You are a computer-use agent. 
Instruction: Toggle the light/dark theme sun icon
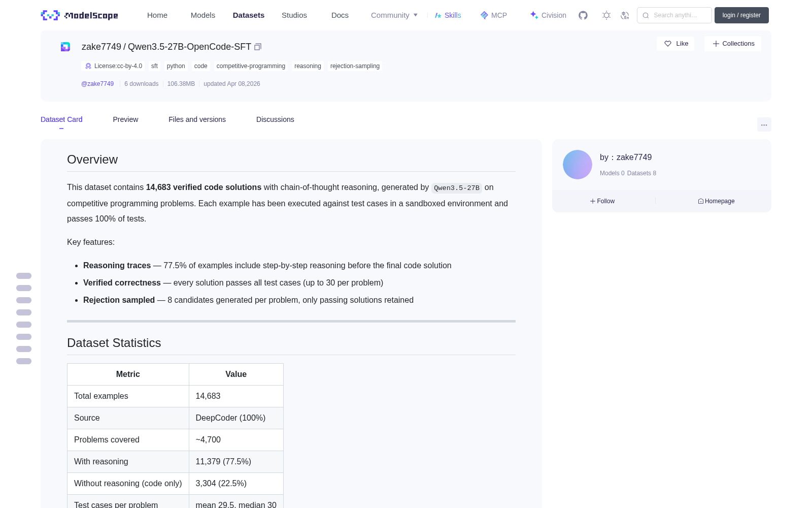point(606,15)
